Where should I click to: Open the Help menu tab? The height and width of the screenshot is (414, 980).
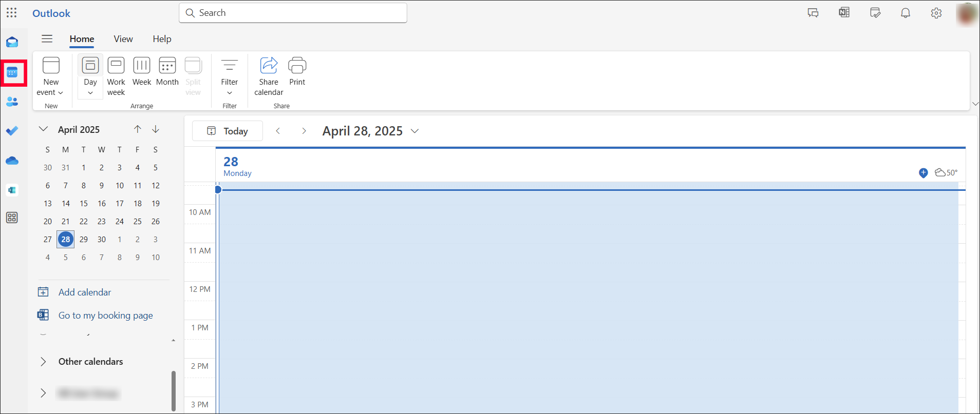coord(162,39)
